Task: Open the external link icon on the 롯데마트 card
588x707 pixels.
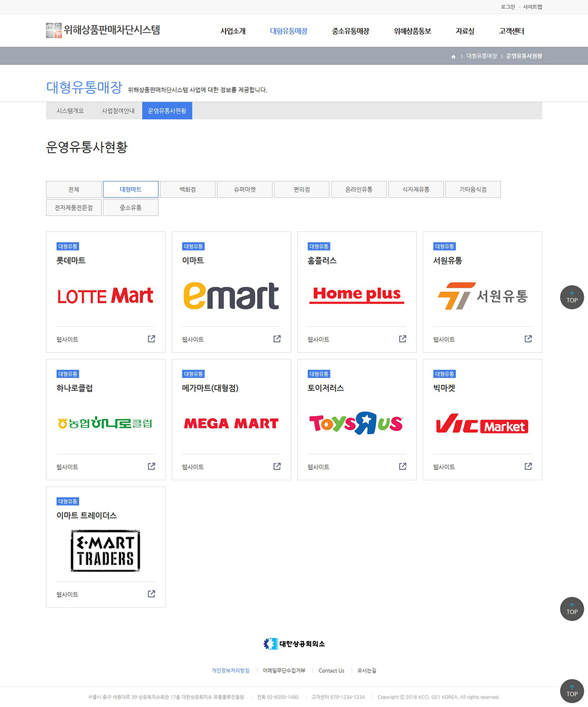Action: (151, 339)
